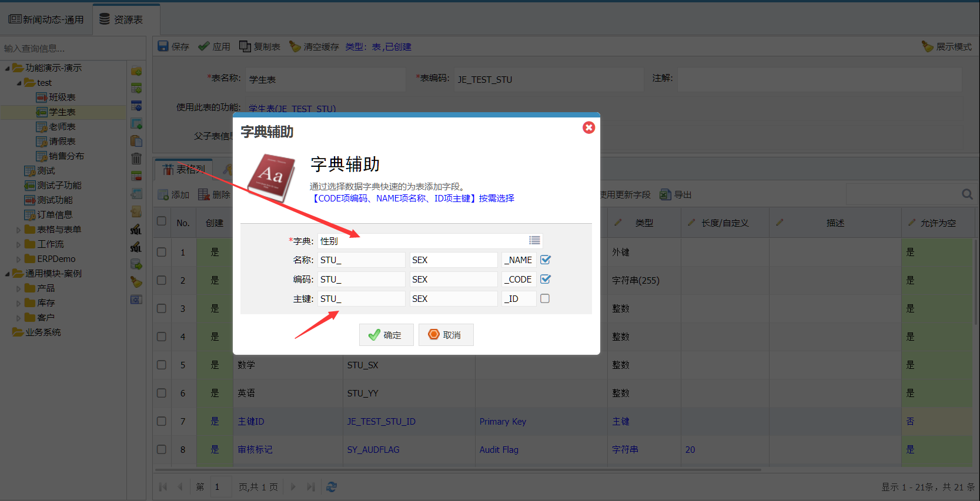Go to previous page pagination icon
This screenshot has width=980, height=501.
point(180,487)
